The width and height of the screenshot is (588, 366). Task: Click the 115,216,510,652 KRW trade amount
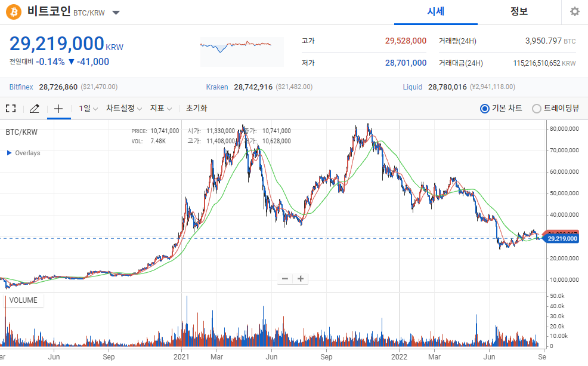point(544,63)
